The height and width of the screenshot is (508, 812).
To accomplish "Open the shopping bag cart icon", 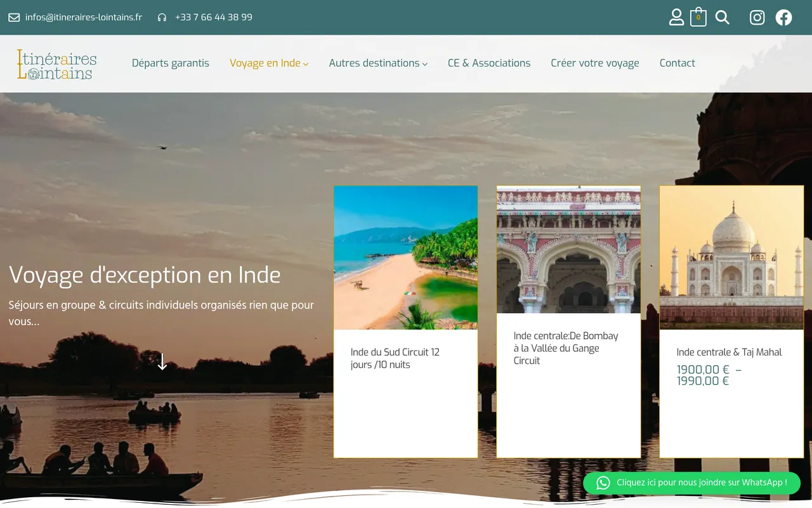I will [x=698, y=17].
